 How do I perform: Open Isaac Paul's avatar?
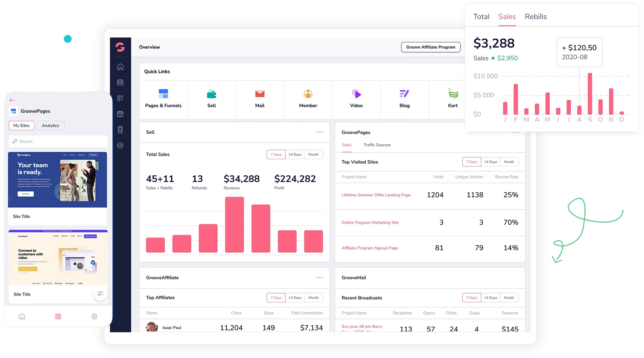(x=152, y=327)
